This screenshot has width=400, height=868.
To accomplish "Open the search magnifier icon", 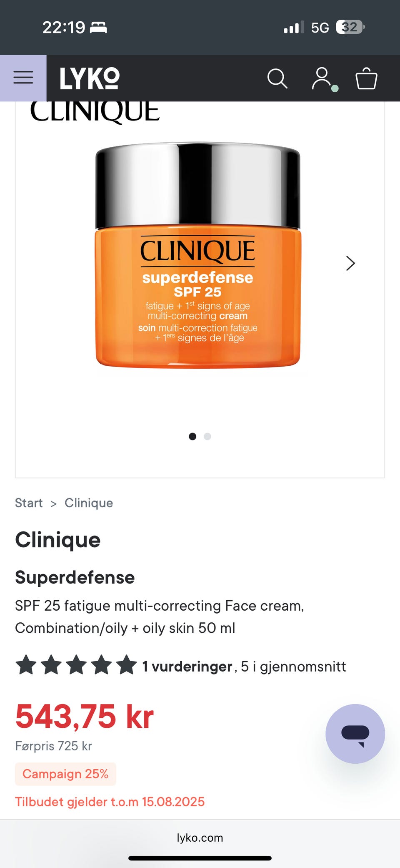I will tap(277, 78).
